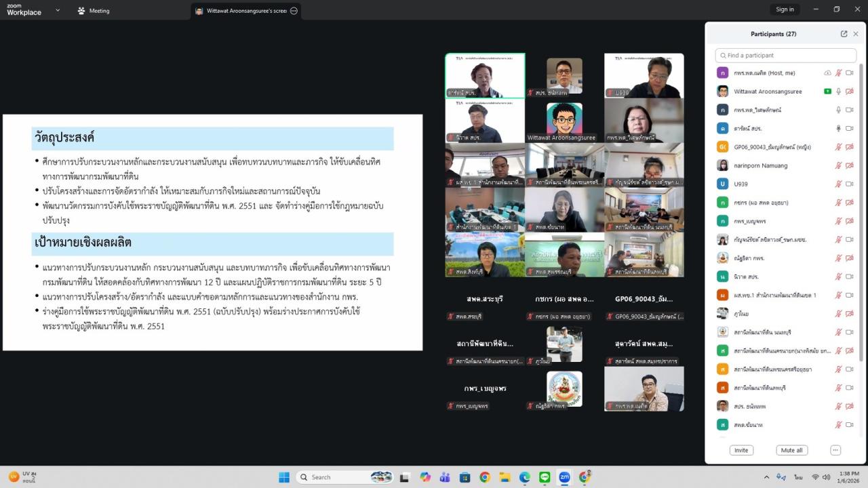868x488 pixels.
Task: Open the Find a participant search field
Action: pyautogui.click(x=785, y=55)
